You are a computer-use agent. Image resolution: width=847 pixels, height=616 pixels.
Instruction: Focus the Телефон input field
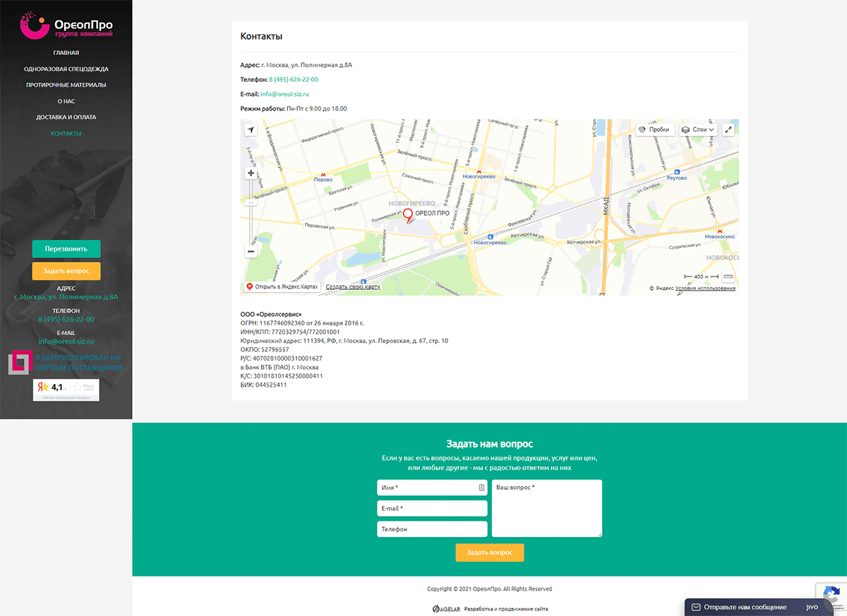click(432, 529)
